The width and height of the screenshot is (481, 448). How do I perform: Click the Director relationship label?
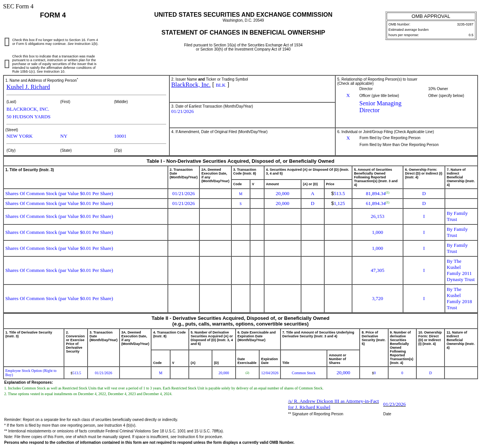point(366,89)
